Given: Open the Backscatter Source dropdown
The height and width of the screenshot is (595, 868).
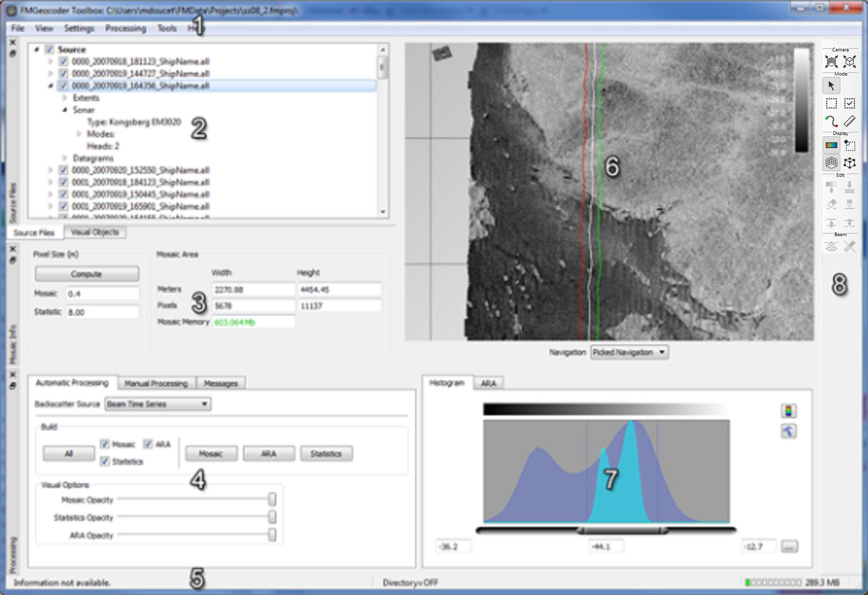Looking at the screenshot, I should [157, 404].
